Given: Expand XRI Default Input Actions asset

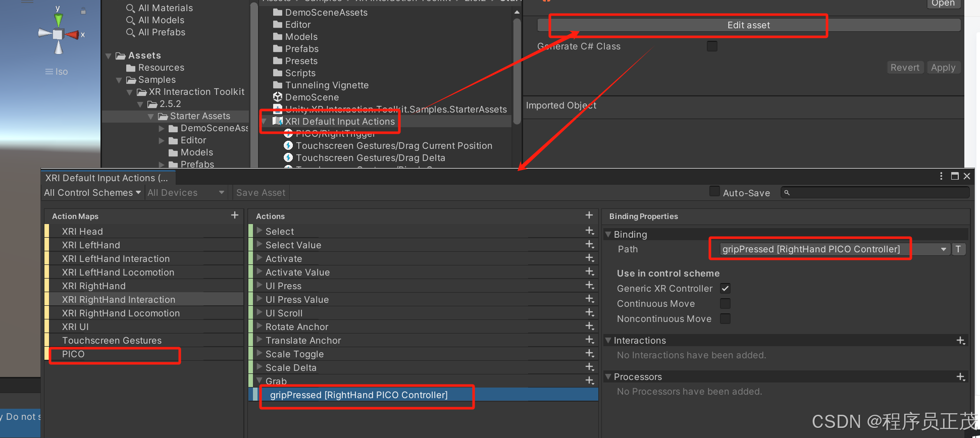Looking at the screenshot, I should click(x=264, y=122).
